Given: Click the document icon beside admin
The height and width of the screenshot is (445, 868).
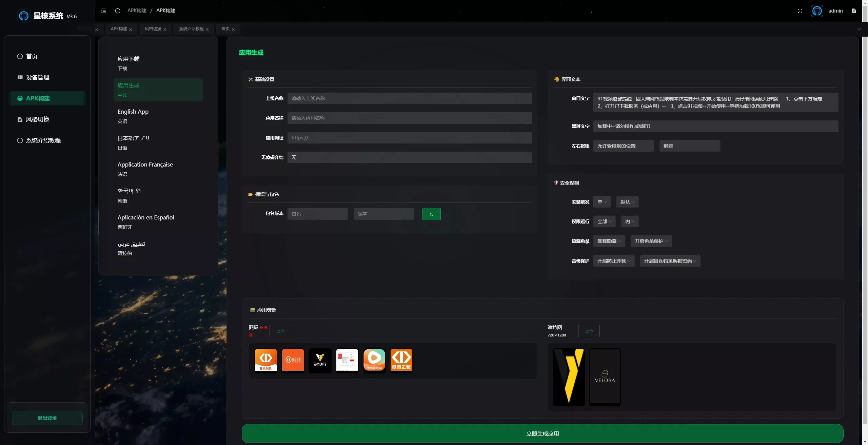Looking at the screenshot, I should pyautogui.click(x=854, y=11).
